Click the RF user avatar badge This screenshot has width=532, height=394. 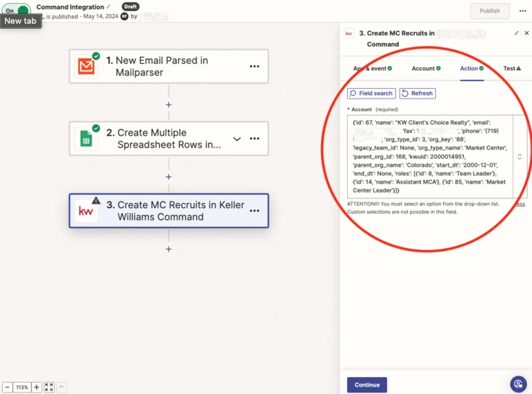tap(124, 16)
